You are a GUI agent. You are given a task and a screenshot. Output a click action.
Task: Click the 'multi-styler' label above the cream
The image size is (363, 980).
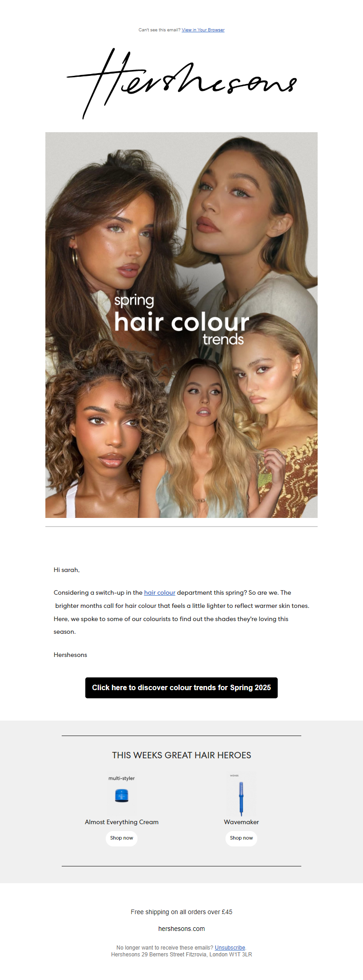pyautogui.click(x=122, y=778)
